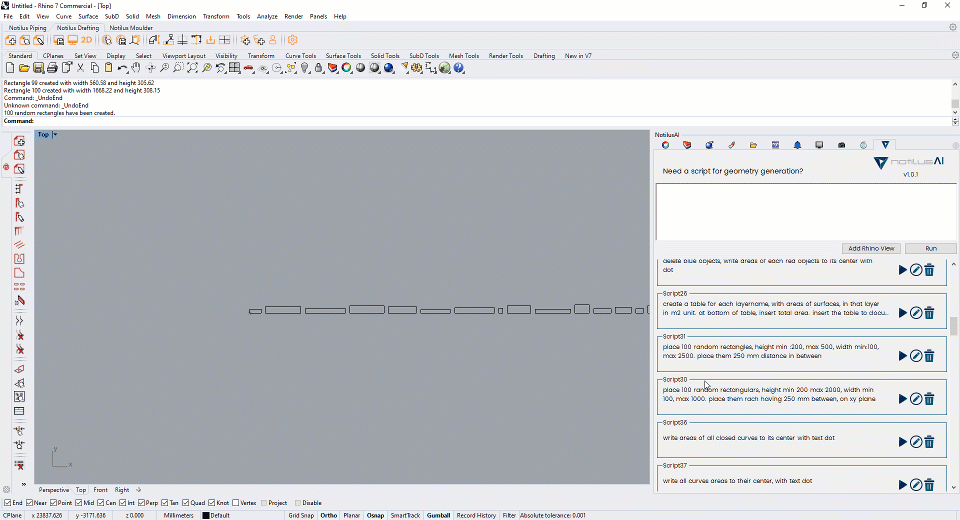Click the Command prompt input line
The height and width of the screenshot is (520, 960).
(x=478, y=121)
